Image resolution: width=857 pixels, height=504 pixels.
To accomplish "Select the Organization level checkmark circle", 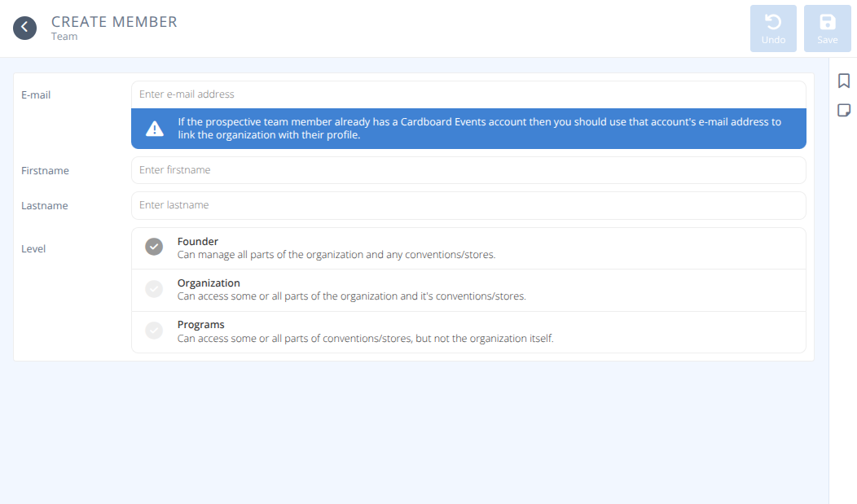I will coord(154,289).
